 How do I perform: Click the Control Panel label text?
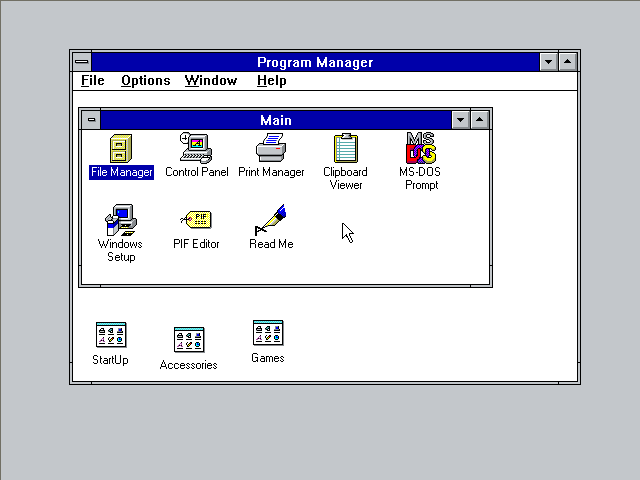[x=197, y=172]
